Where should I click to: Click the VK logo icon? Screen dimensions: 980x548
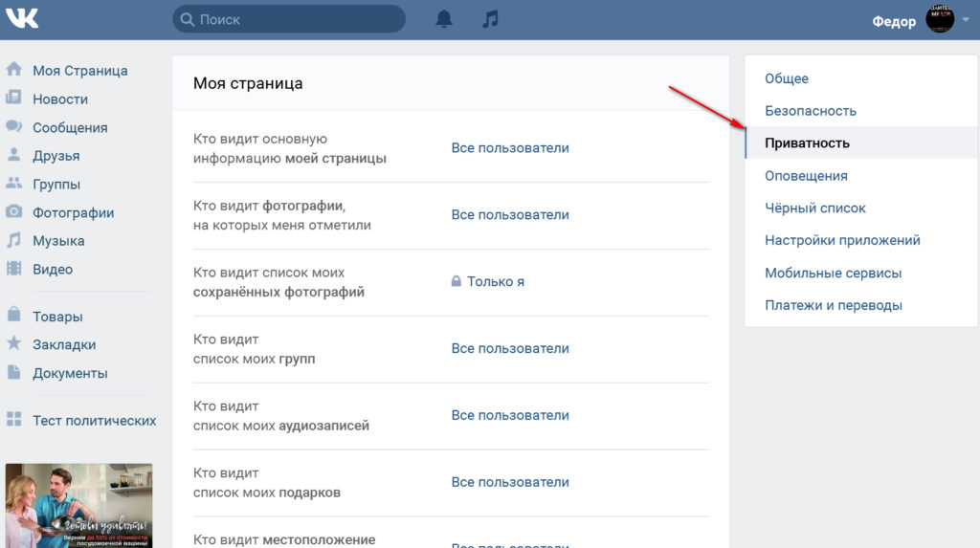pos(22,18)
